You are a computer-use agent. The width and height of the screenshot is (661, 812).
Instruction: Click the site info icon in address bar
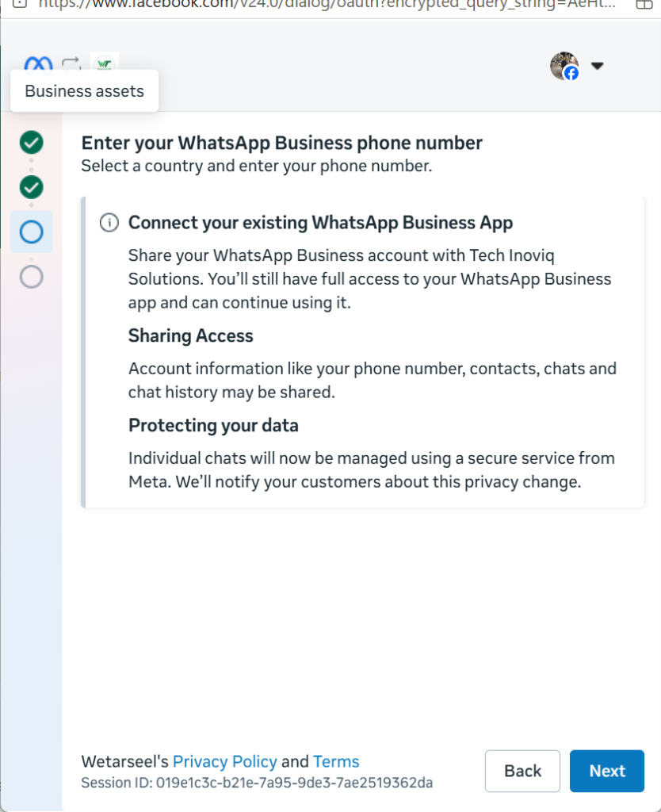tap(19, 4)
